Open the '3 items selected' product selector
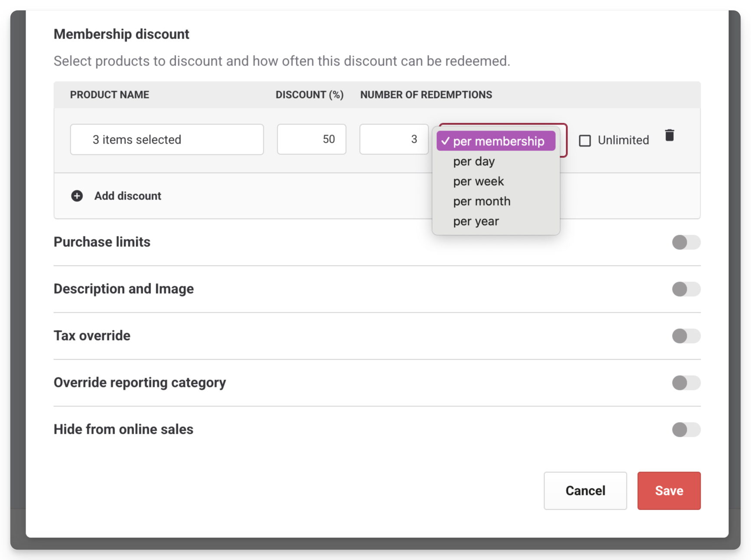Image resolution: width=751 pixels, height=560 pixels. pos(167,140)
